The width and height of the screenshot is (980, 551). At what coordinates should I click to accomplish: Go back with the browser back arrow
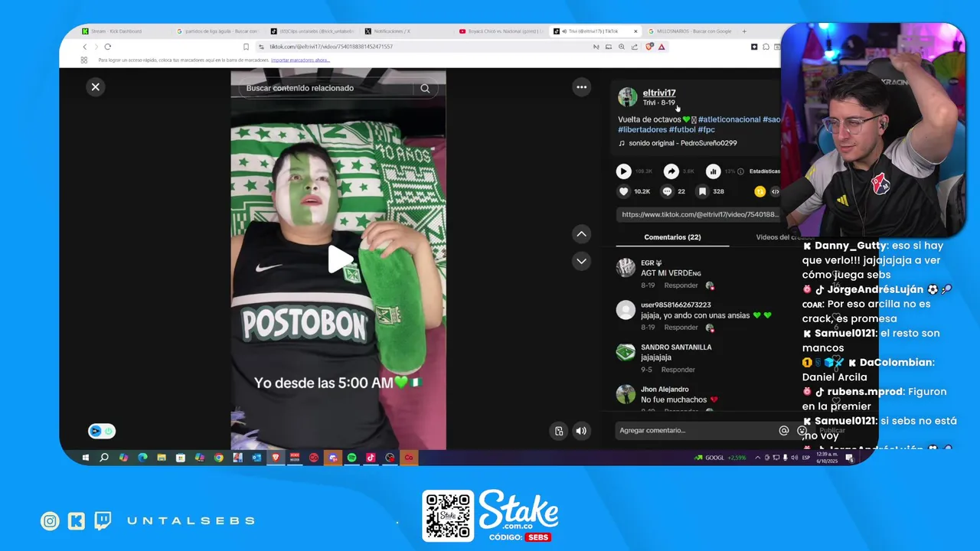coord(84,47)
